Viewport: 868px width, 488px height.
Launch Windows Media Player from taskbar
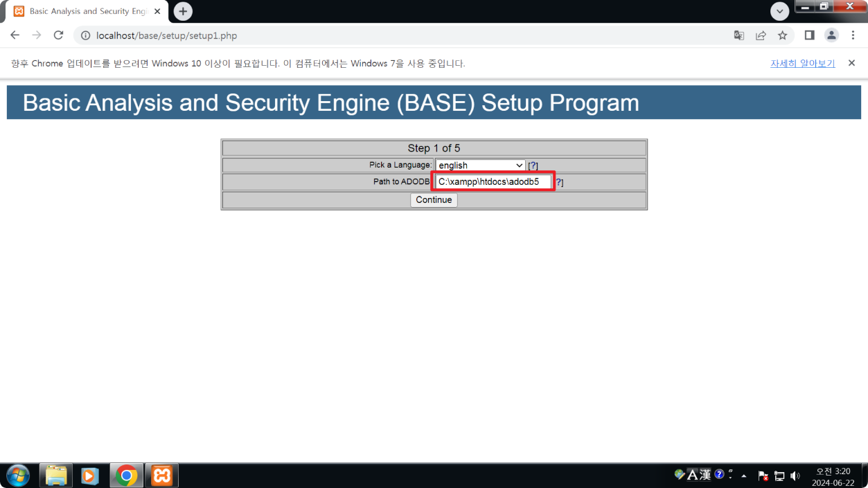(x=90, y=476)
